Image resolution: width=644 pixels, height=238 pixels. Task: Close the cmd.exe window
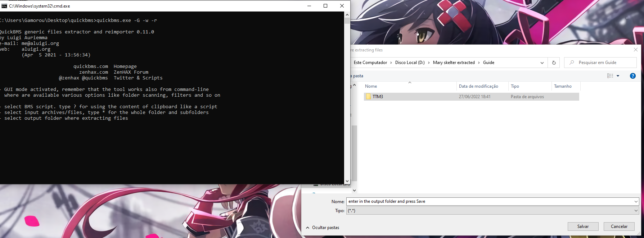342,6
